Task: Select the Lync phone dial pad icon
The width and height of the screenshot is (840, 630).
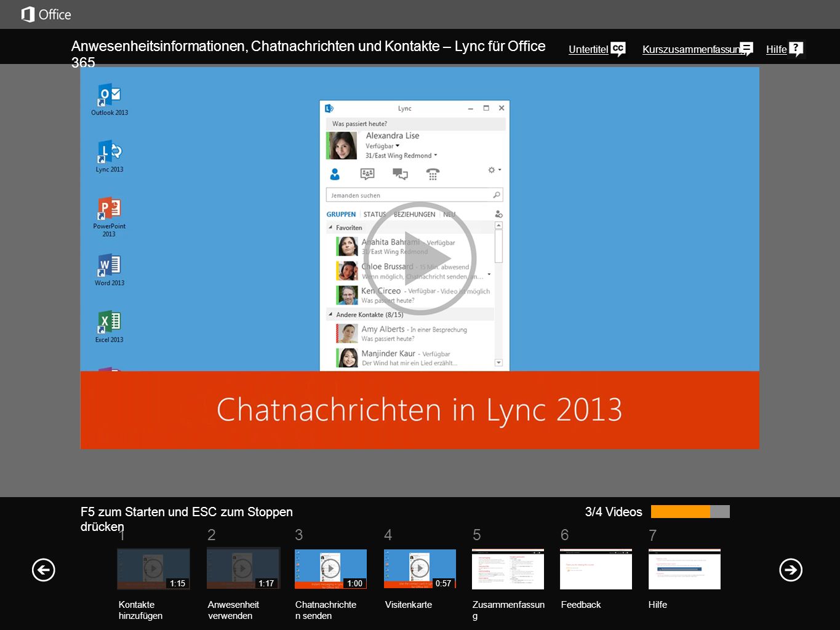Action: click(x=433, y=174)
